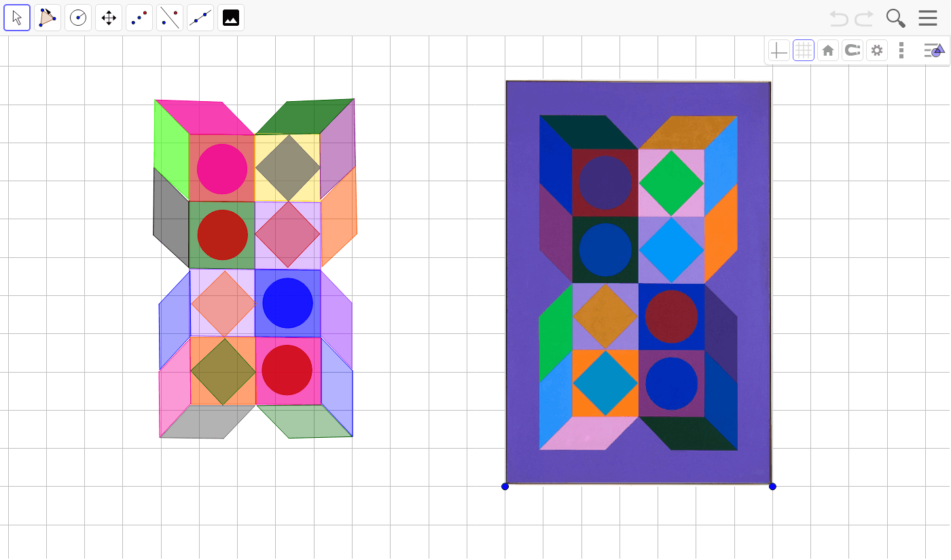Pick the Reflect about Point tool
The image size is (951, 560).
click(139, 18)
